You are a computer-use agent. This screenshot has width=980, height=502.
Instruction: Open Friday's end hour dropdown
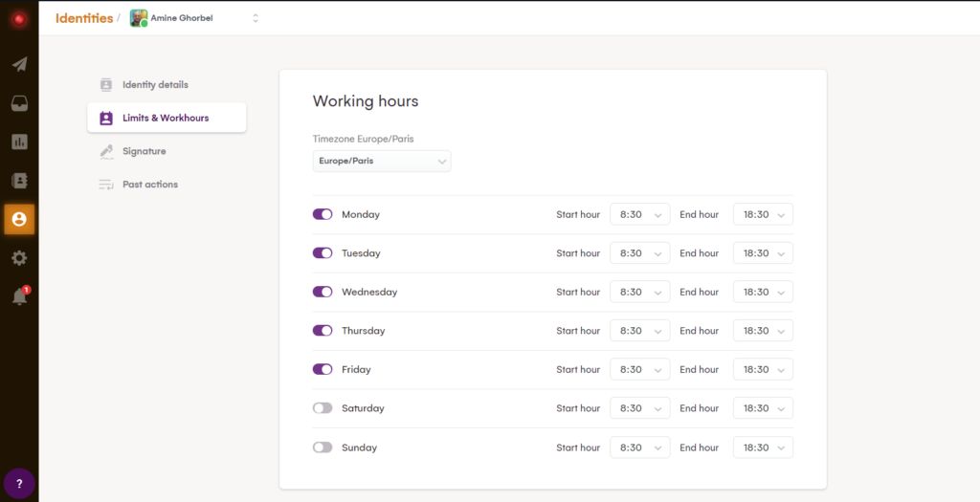click(x=763, y=369)
